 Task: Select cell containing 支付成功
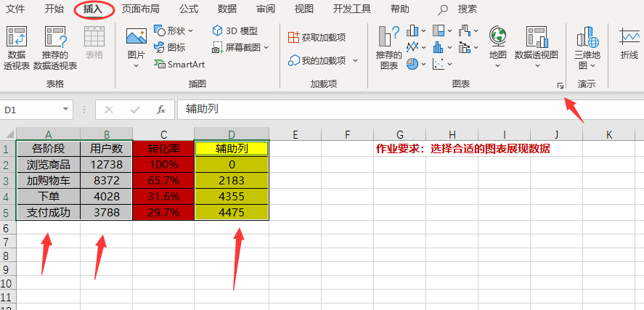tap(49, 212)
